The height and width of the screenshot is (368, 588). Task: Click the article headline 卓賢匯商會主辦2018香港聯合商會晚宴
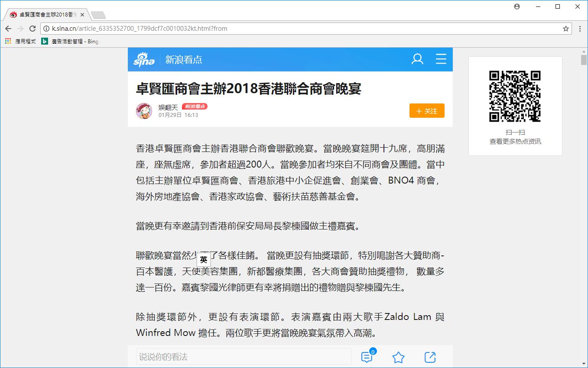pyautogui.click(x=249, y=89)
